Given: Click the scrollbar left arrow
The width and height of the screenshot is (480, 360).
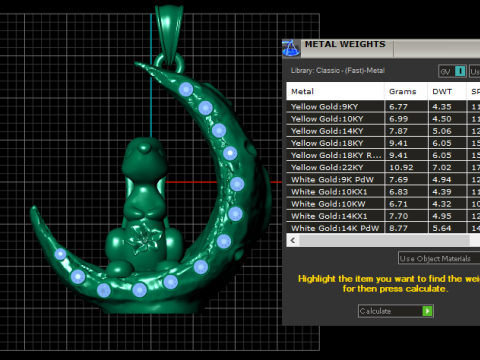Looking at the screenshot, I should pyautogui.click(x=293, y=240).
